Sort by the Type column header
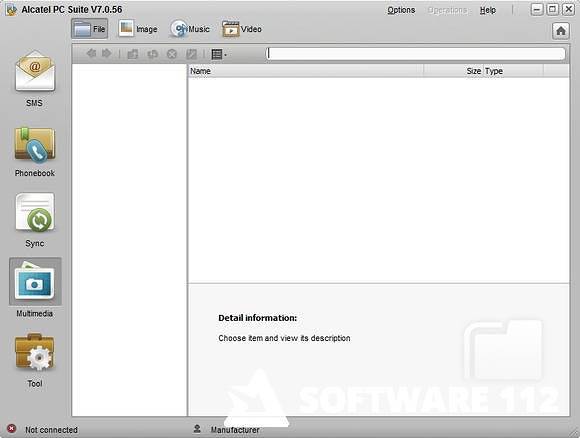The height and width of the screenshot is (438, 580). [513, 71]
